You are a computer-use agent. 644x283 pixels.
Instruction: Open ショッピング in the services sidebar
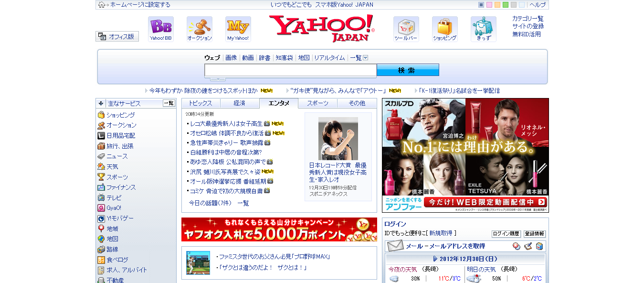pos(120,115)
